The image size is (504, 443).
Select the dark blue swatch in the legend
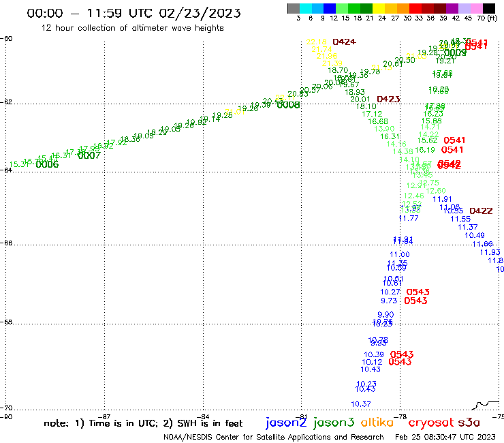330,8
